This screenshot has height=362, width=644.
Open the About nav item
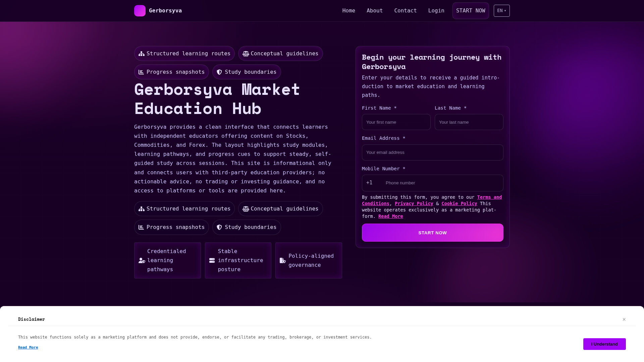(x=375, y=11)
